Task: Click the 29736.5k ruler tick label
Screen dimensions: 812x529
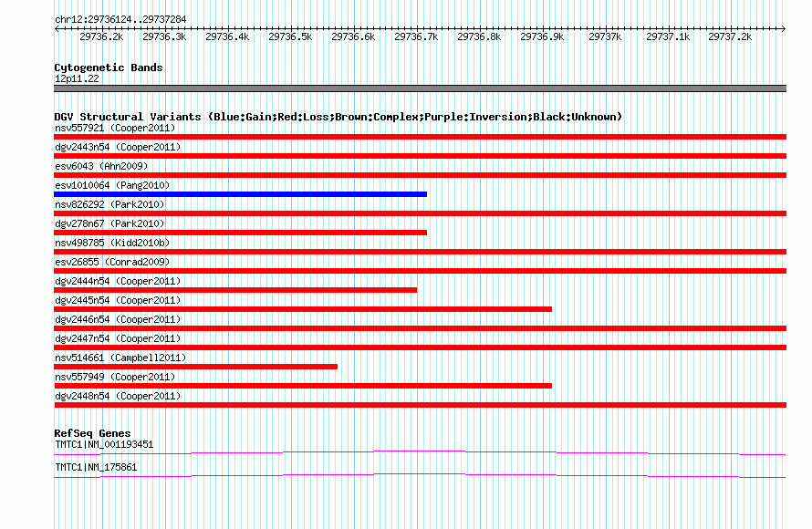Action: tap(290, 36)
